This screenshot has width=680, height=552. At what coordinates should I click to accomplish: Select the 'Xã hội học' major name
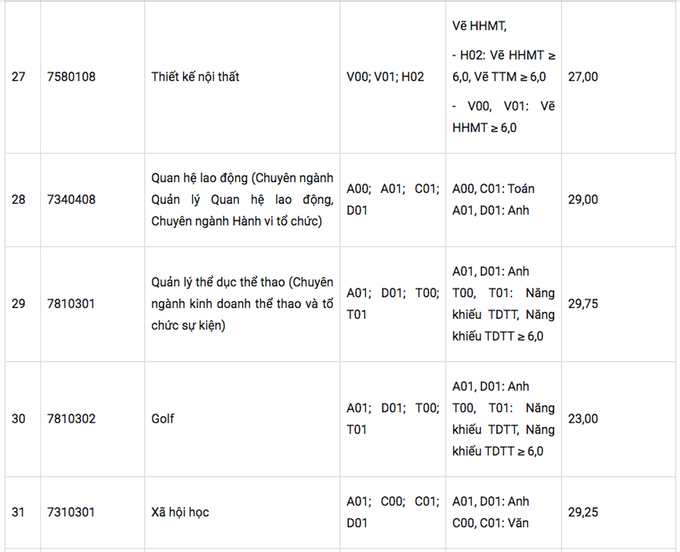point(180,512)
